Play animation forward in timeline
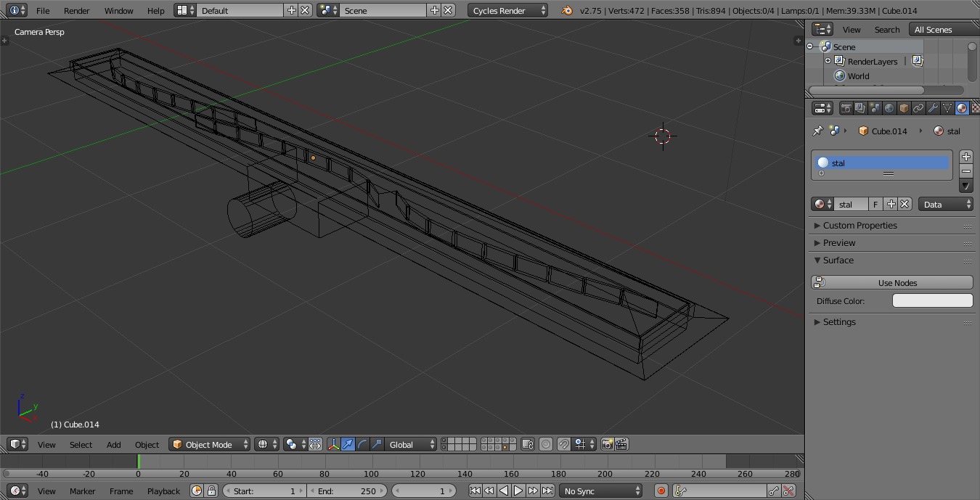The height and width of the screenshot is (500, 980). pyautogui.click(x=518, y=491)
